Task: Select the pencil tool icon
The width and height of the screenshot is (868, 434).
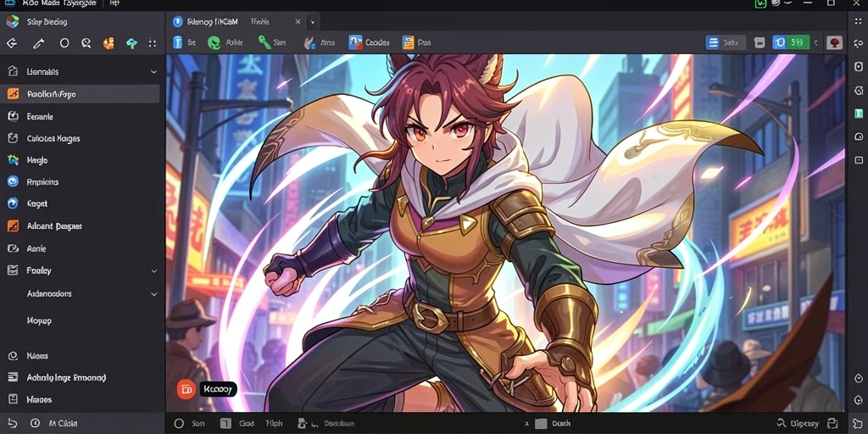Action: [x=39, y=43]
